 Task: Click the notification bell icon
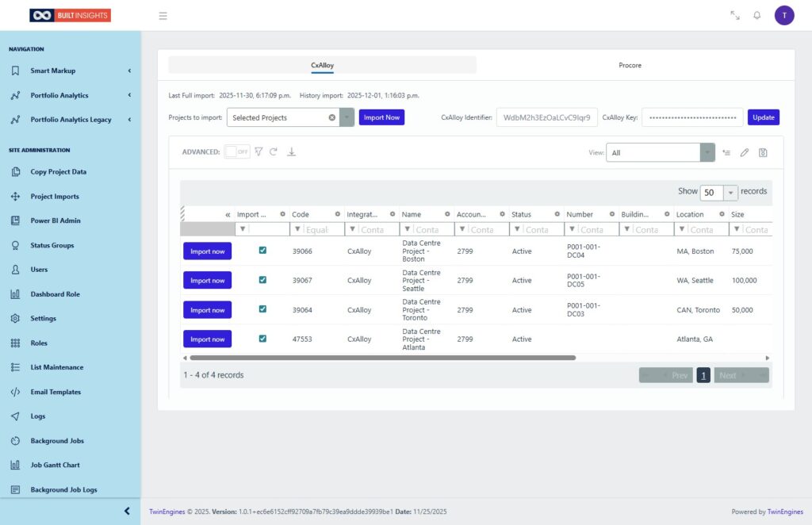756,15
